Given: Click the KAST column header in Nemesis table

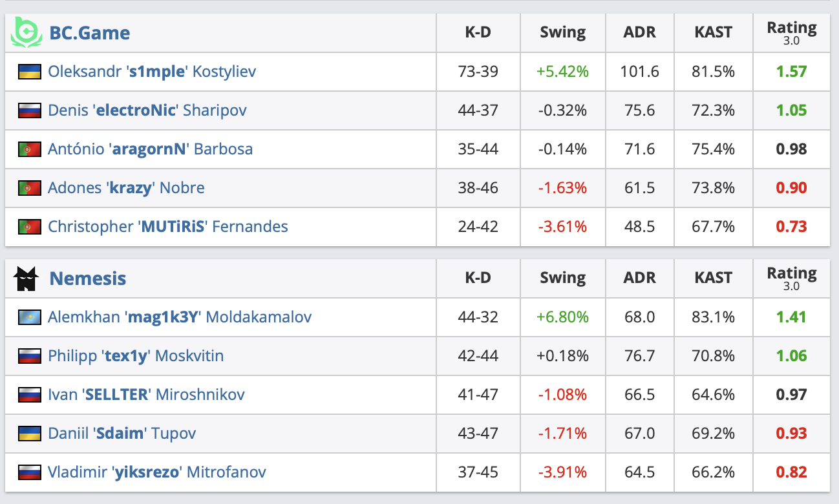Looking at the screenshot, I should 713,278.
